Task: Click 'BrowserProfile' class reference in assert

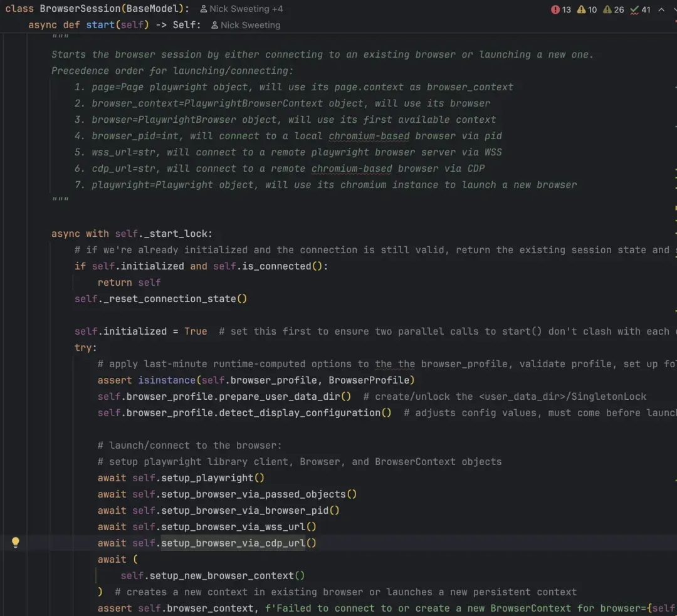Action: tap(369, 380)
